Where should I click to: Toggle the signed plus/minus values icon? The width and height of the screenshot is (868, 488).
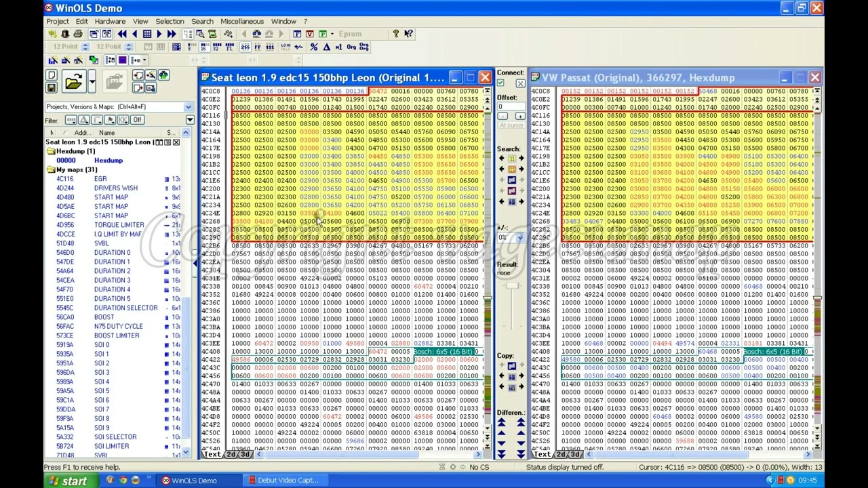point(299,47)
